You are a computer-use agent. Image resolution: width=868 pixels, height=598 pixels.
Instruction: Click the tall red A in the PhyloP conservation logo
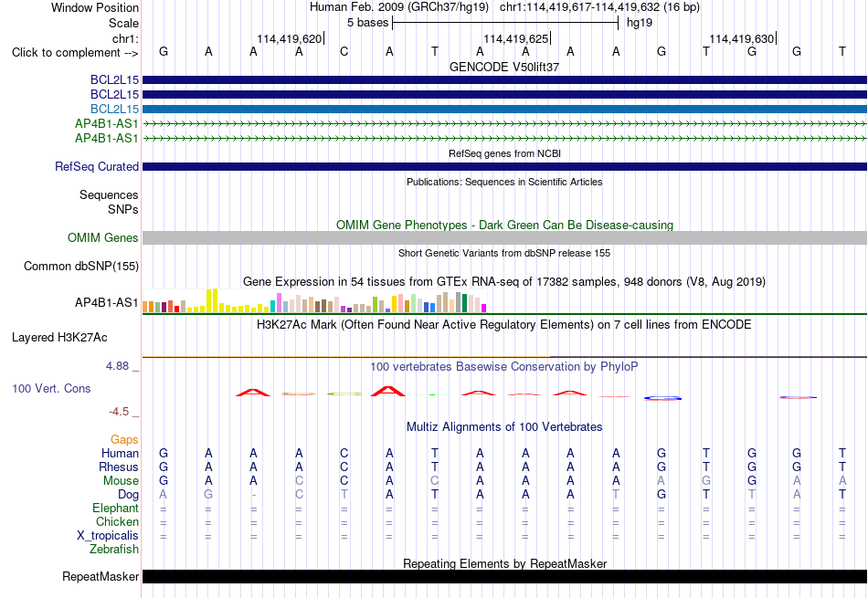click(388, 391)
